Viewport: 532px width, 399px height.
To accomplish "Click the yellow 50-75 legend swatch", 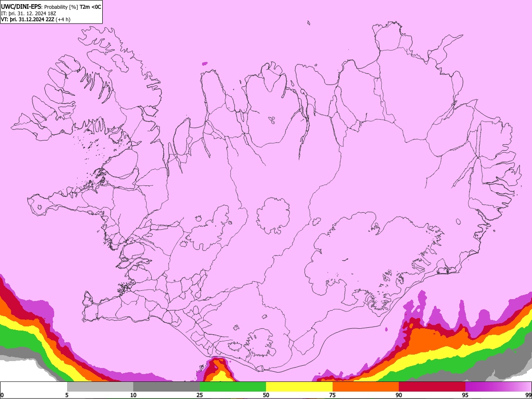I will 299,387.
